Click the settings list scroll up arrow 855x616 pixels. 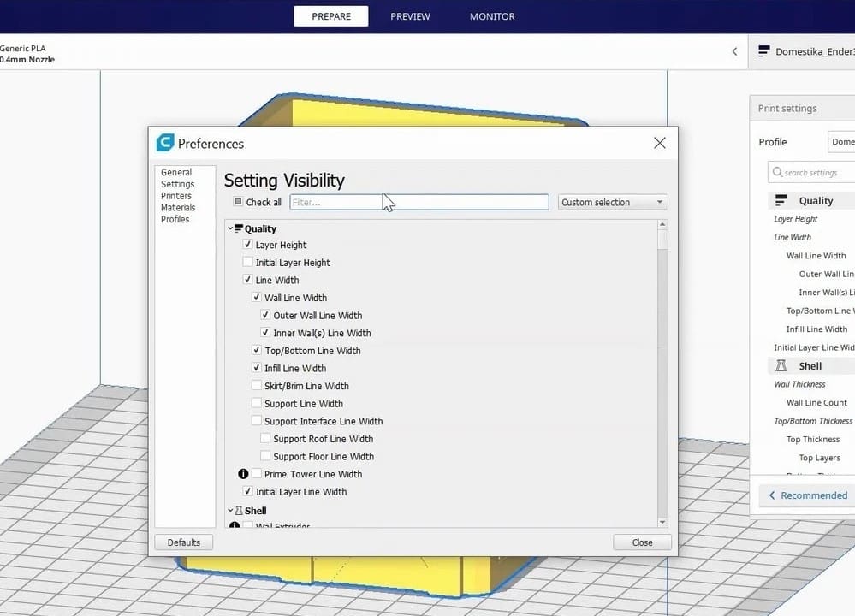(x=662, y=225)
